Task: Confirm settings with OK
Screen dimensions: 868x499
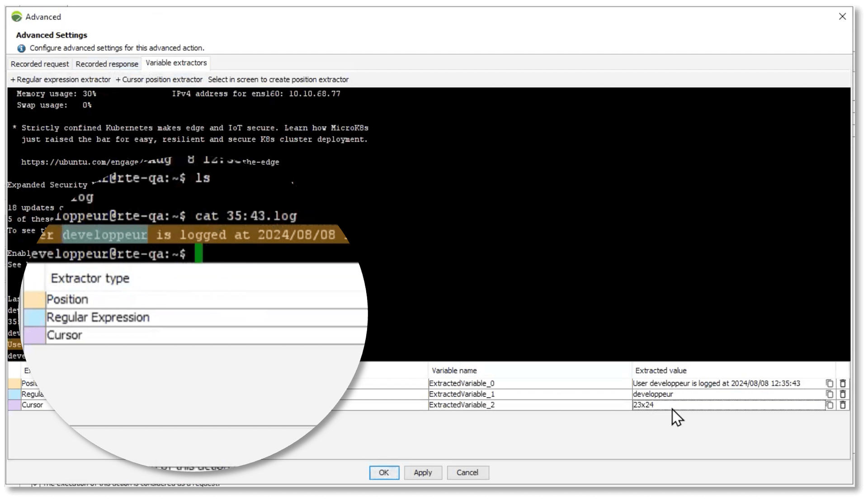Action: point(384,472)
